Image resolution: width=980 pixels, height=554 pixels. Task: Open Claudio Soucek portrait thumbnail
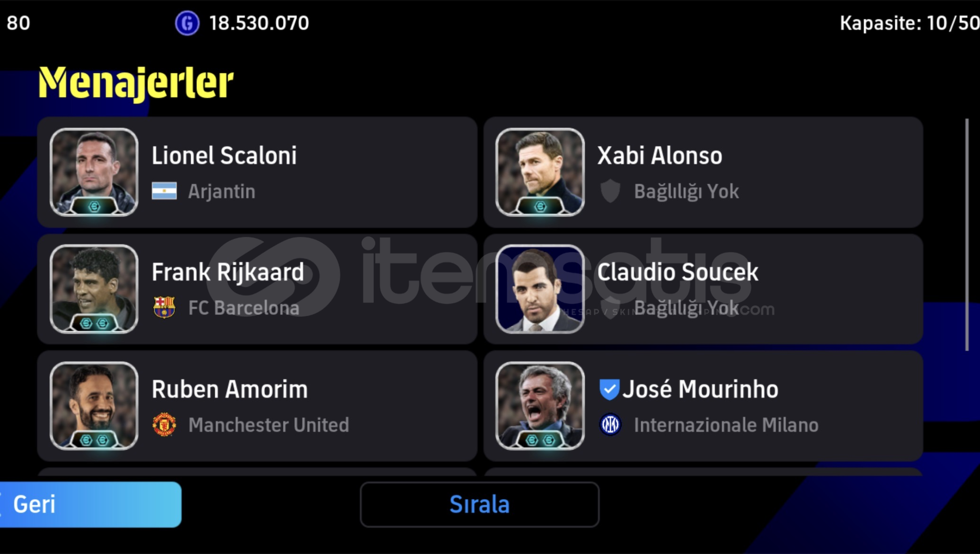[540, 289]
